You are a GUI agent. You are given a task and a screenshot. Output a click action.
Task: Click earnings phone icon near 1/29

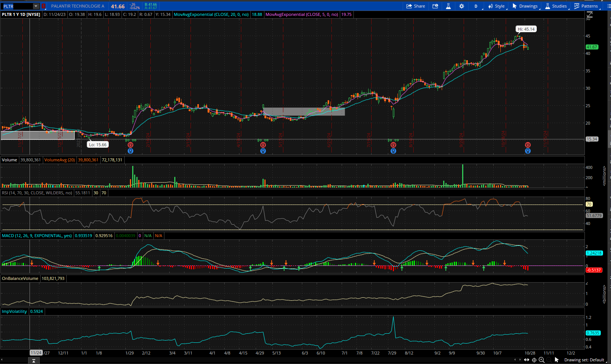(x=130, y=145)
